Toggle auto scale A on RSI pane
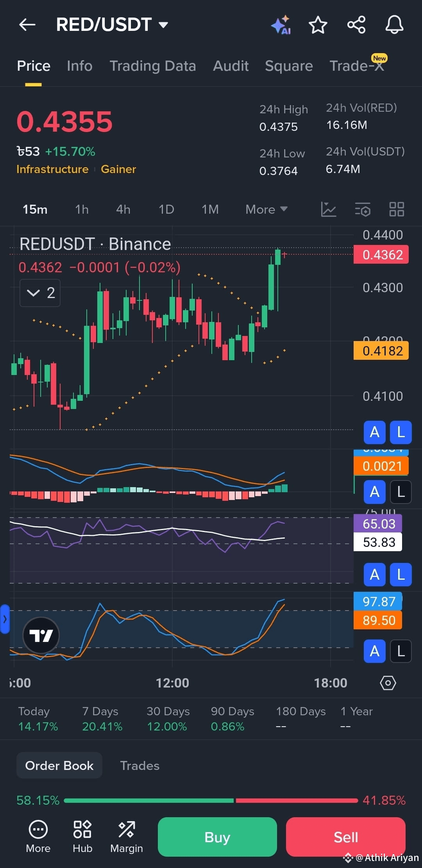Screen dimensions: 422x868 [374, 575]
